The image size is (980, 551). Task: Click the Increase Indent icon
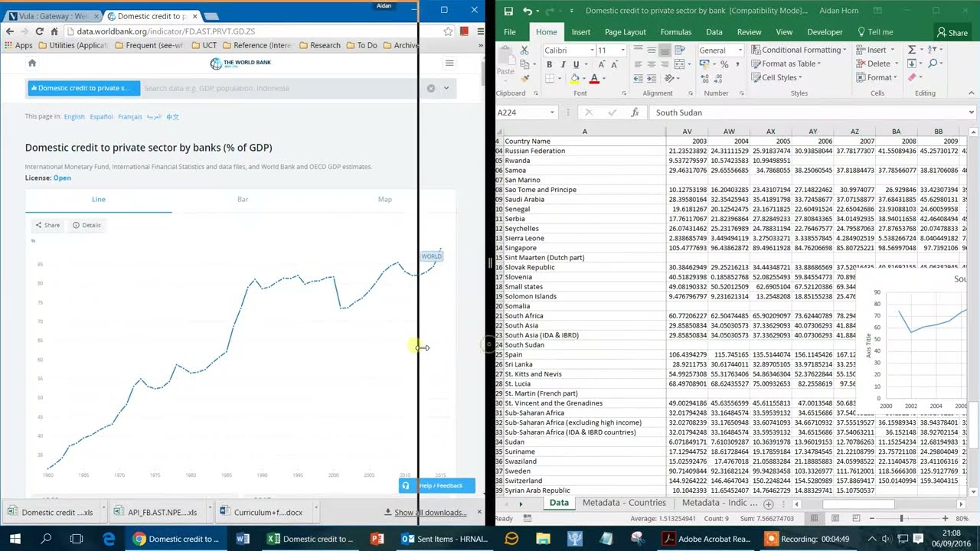coord(652,78)
